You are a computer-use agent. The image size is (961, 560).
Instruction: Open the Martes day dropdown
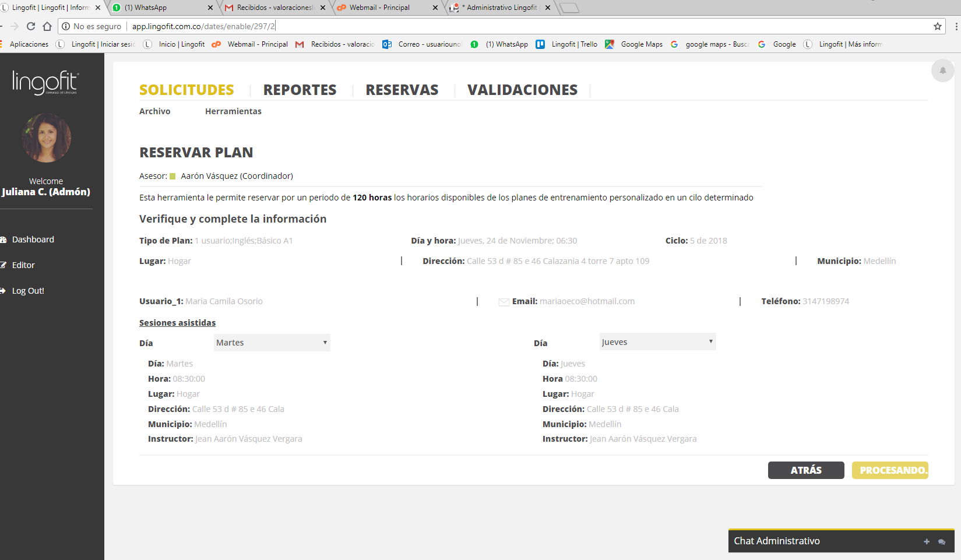pyautogui.click(x=272, y=343)
